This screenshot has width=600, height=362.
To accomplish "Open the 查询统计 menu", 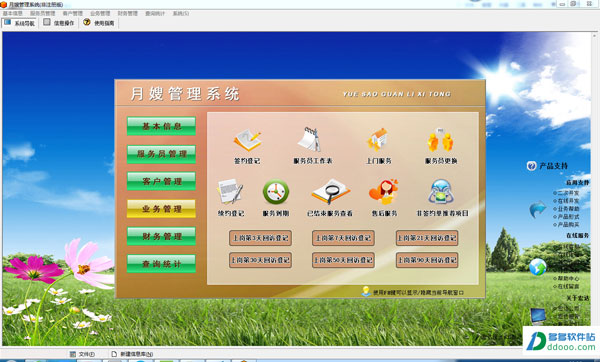I will coord(155,13).
